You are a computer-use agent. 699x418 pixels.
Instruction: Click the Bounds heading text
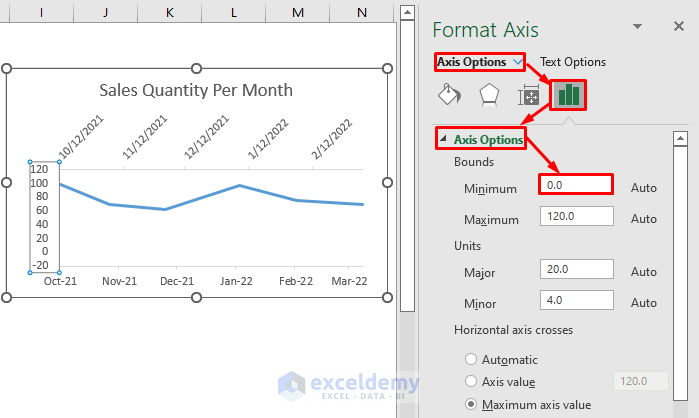pos(474,162)
